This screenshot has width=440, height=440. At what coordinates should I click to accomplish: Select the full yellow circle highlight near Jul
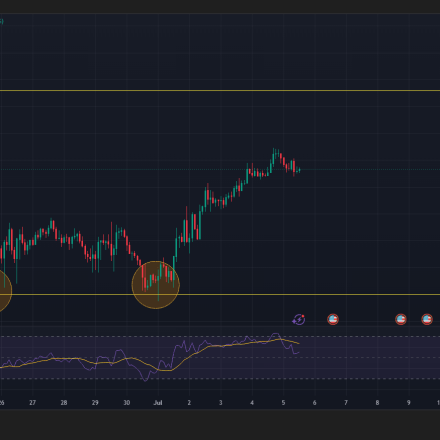point(156,285)
